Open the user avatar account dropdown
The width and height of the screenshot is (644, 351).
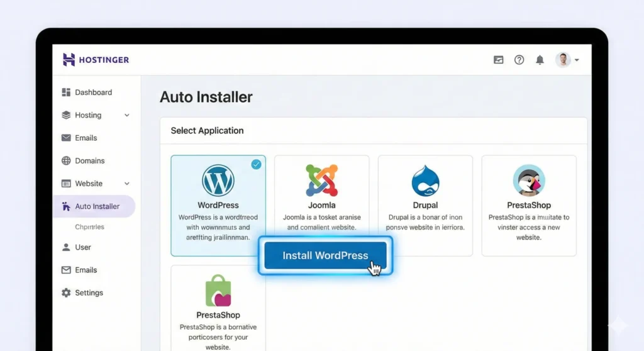click(567, 60)
